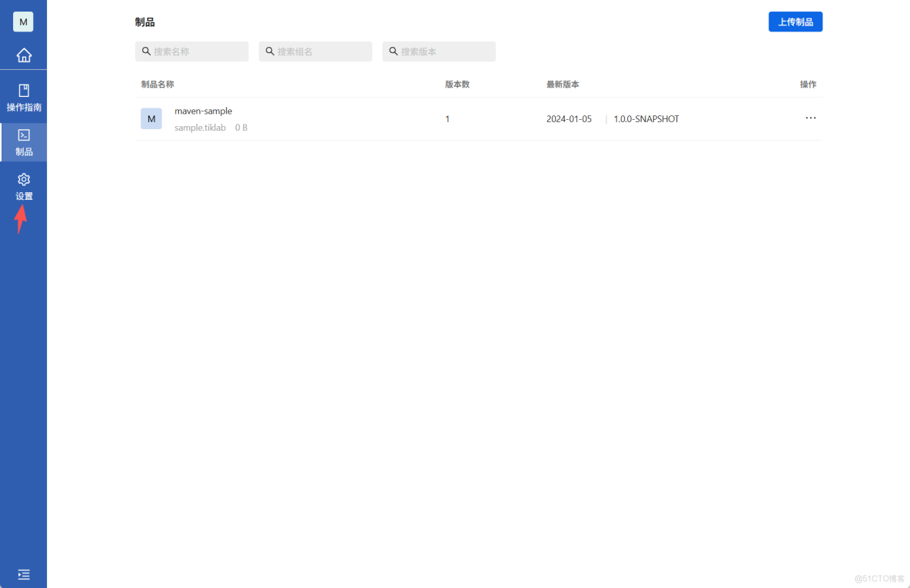Open 设置 by clicking the gear icon
Image resolution: width=910 pixels, height=588 pixels.
24,179
